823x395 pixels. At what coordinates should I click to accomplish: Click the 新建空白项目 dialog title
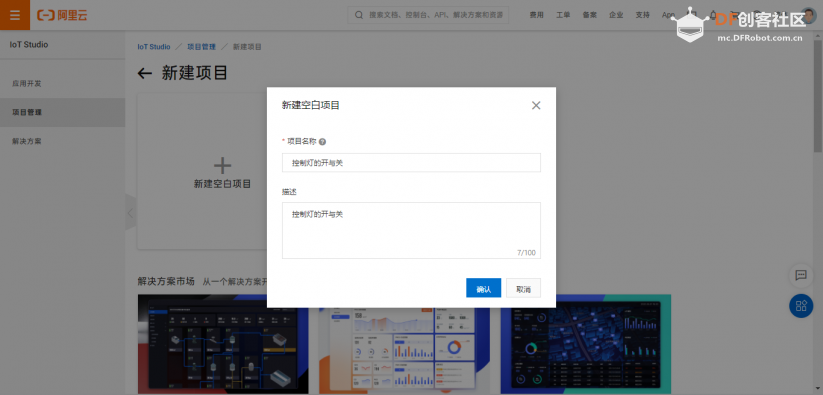point(311,105)
